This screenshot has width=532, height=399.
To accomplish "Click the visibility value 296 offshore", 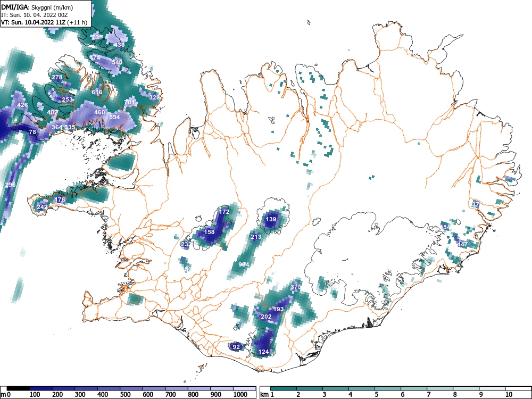I will [x=10, y=185].
